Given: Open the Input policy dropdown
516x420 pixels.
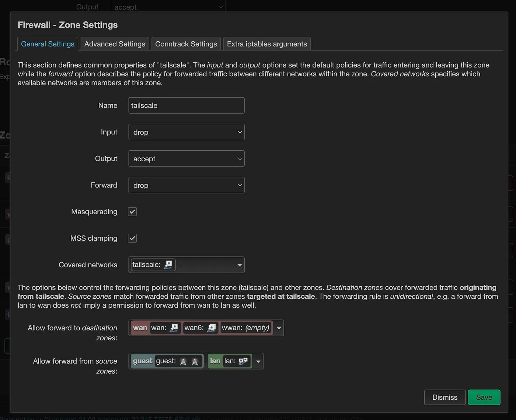Looking at the screenshot, I should coord(186,132).
